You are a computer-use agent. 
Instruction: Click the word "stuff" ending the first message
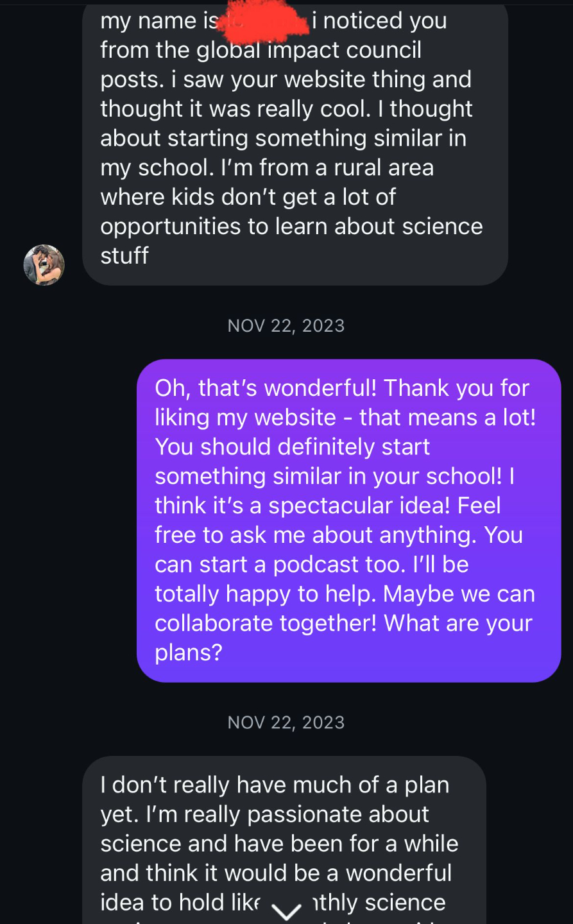pos(124,255)
